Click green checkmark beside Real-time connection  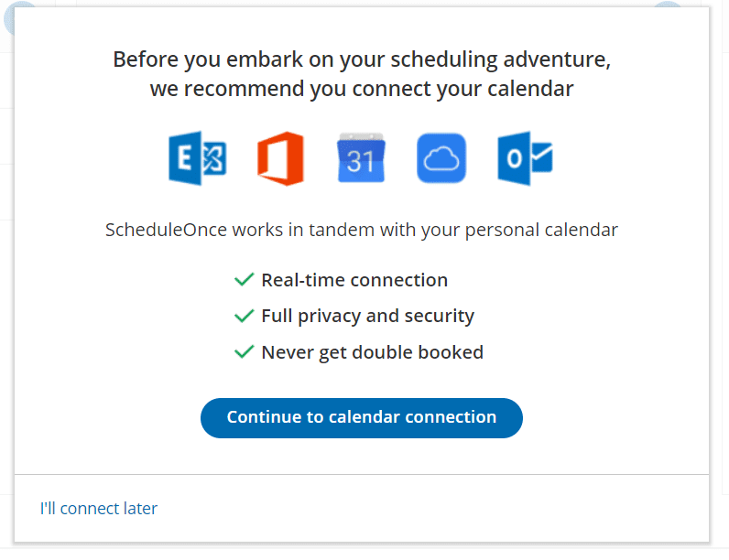[x=245, y=279]
